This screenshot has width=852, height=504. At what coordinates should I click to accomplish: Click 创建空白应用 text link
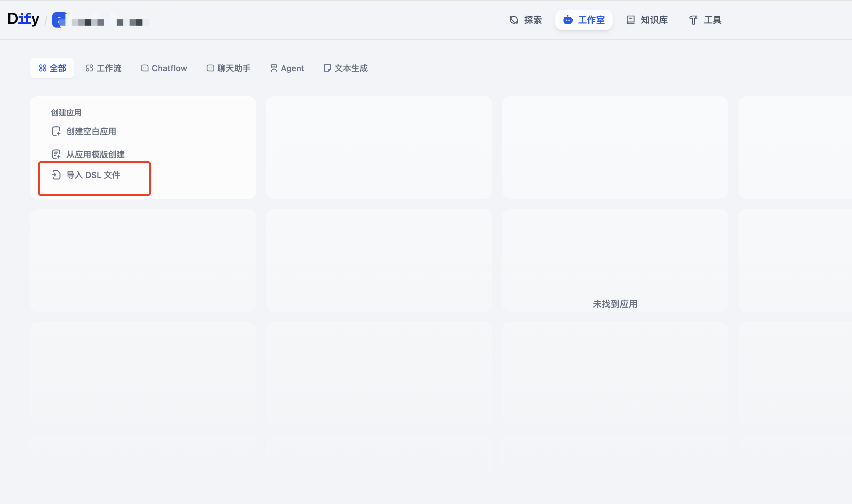pyautogui.click(x=91, y=131)
